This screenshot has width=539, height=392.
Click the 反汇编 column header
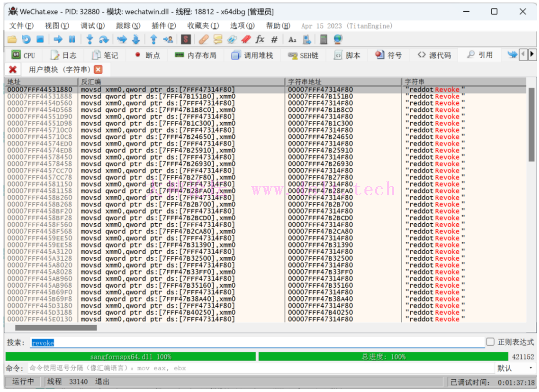182,82
